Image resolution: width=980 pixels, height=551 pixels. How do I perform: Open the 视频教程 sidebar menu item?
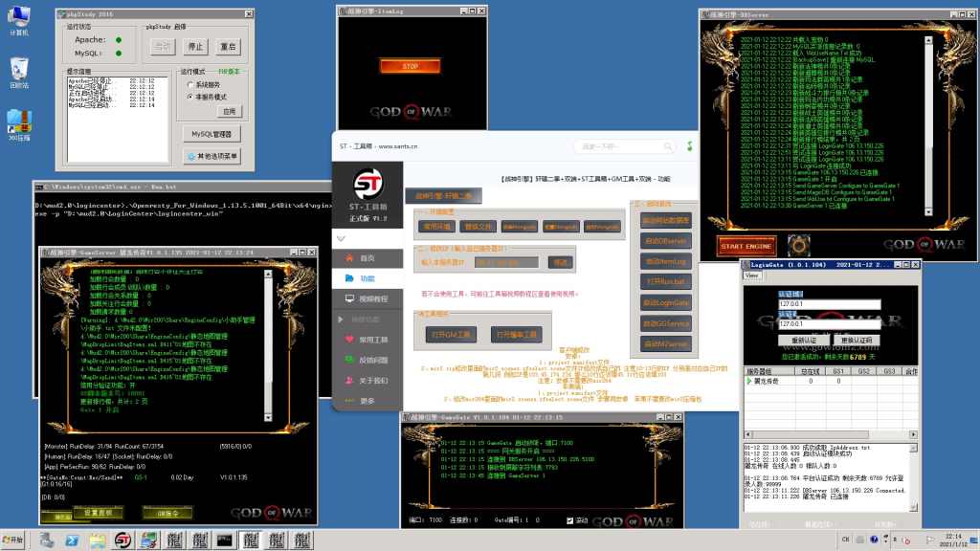[x=367, y=298]
